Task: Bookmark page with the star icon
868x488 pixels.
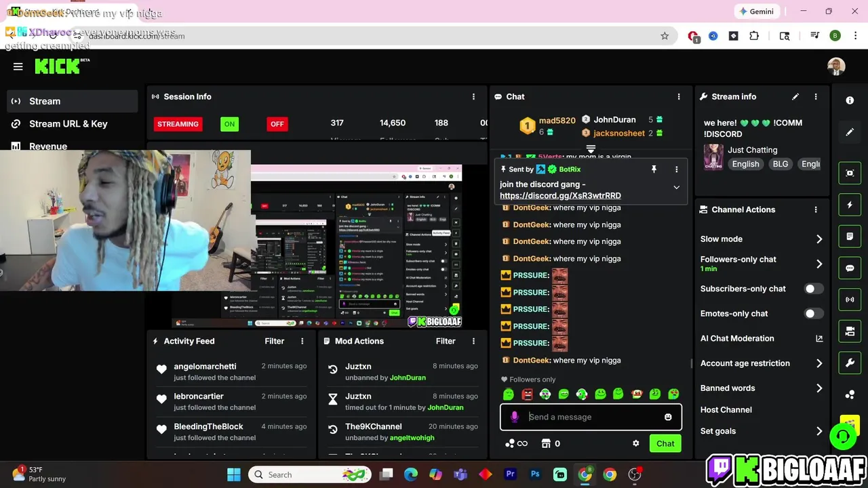Action: pos(665,36)
